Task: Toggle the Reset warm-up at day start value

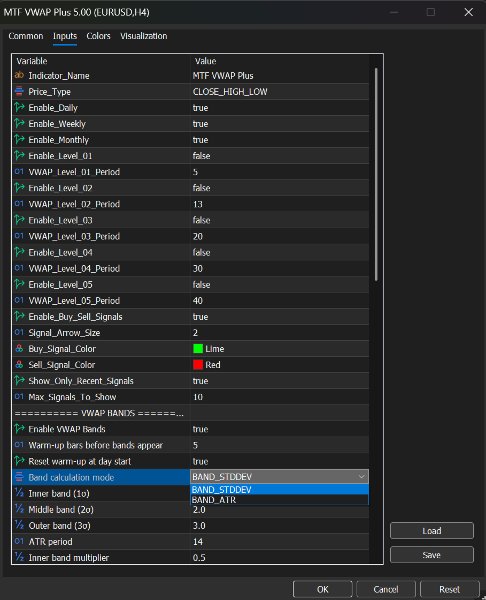Action: click(x=200, y=461)
